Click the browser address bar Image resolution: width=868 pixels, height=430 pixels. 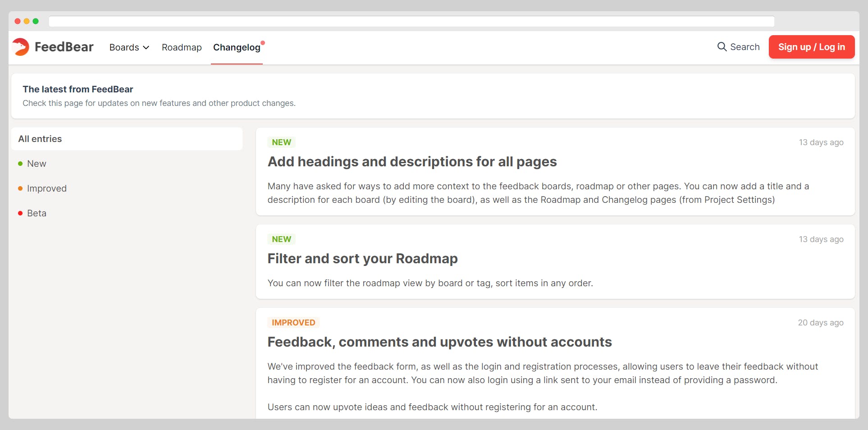[x=411, y=21]
